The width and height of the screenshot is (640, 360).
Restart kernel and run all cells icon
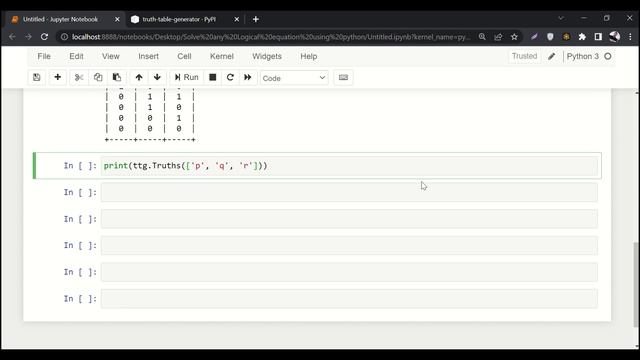pyautogui.click(x=248, y=78)
